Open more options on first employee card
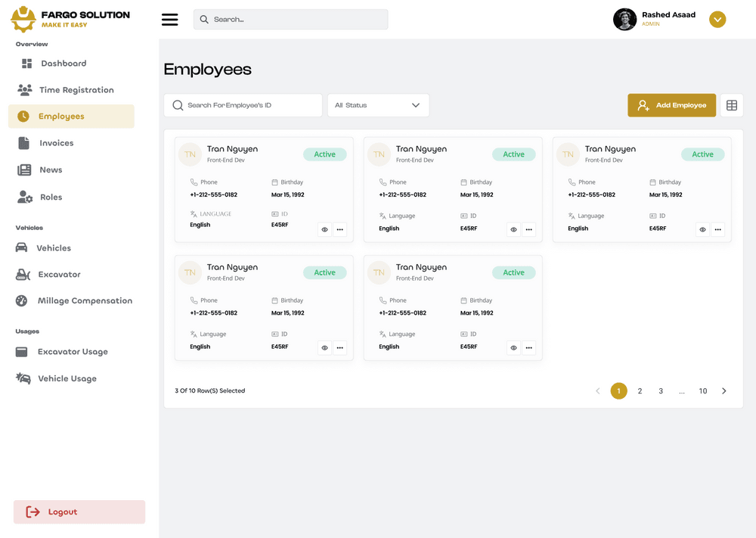The width and height of the screenshot is (756, 538). [340, 229]
